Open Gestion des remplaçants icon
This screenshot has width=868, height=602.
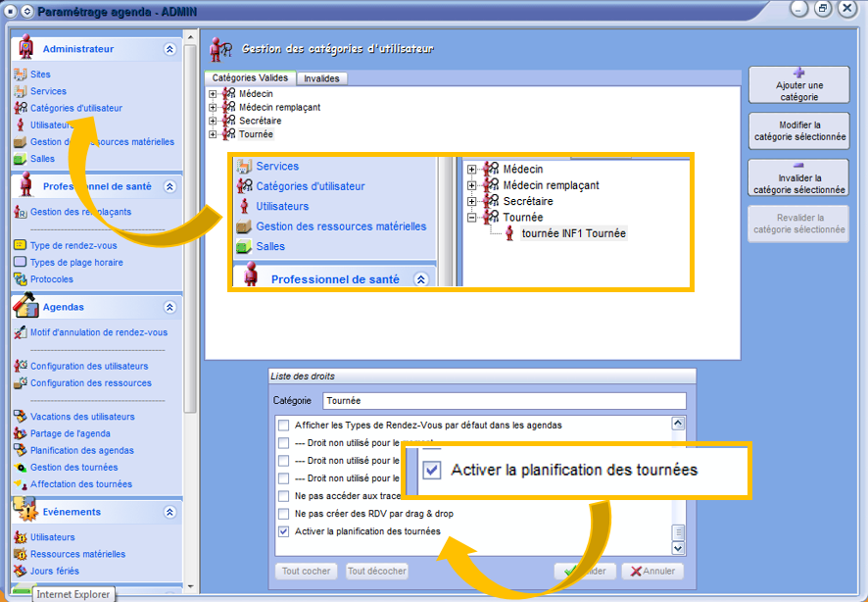(20, 212)
